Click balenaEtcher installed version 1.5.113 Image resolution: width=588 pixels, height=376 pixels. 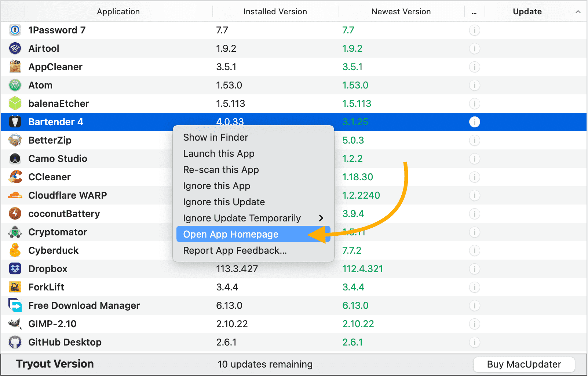coord(230,104)
